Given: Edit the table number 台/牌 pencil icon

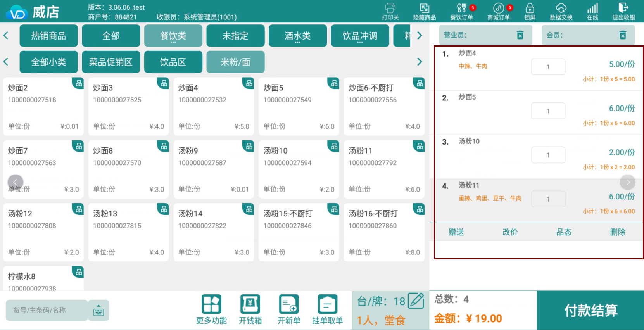Looking at the screenshot, I should point(416,301).
